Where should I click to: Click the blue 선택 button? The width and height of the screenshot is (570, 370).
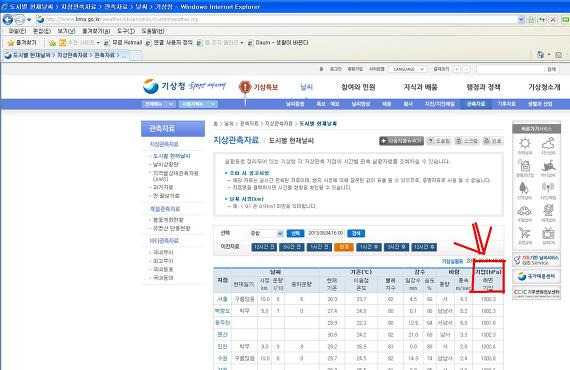[x=295, y=233]
